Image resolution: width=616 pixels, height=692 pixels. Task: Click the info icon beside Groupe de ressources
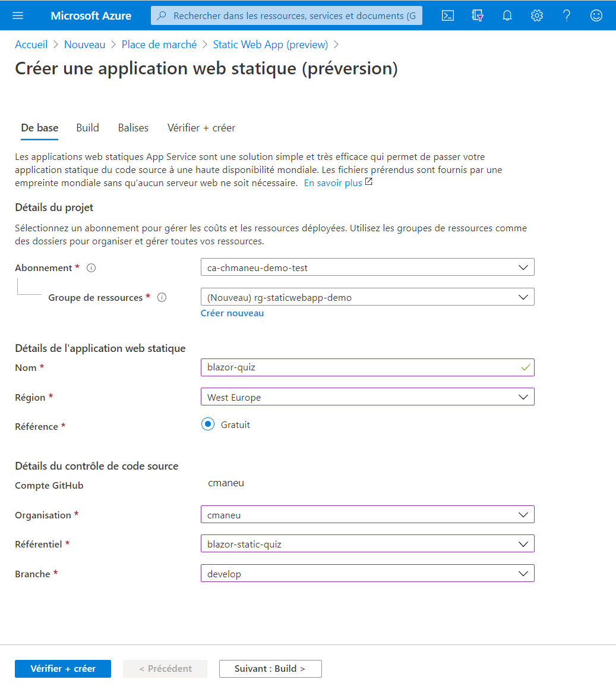point(162,298)
